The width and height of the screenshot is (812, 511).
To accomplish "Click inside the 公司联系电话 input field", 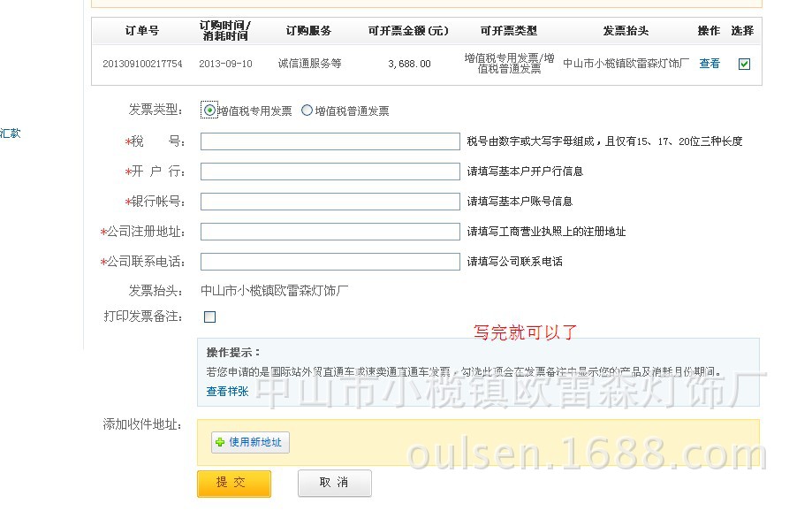I will (x=330, y=261).
